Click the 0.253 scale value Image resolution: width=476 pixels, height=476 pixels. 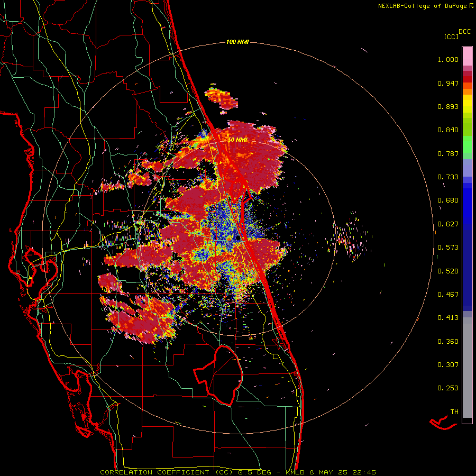point(448,388)
